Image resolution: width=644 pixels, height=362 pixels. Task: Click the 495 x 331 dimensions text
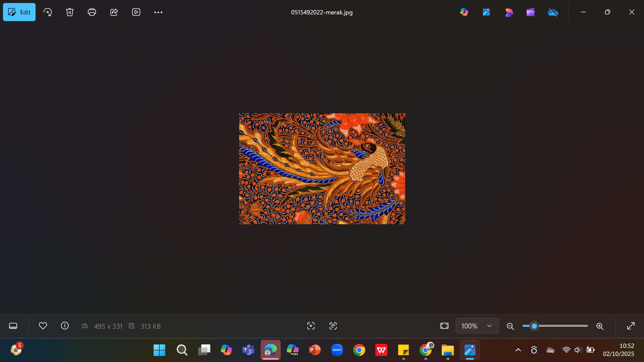(108, 326)
